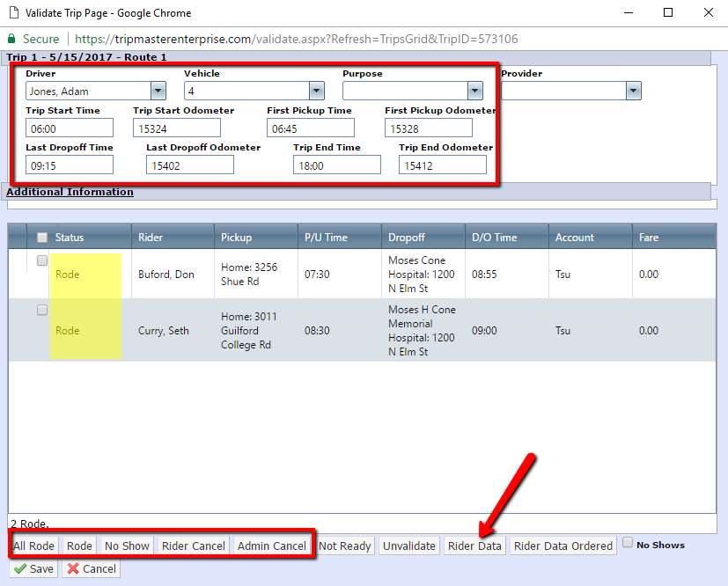728x586 pixels.
Task: Click the 2 Rode summary text
Action: pyautogui.click(x=30, y=524)
